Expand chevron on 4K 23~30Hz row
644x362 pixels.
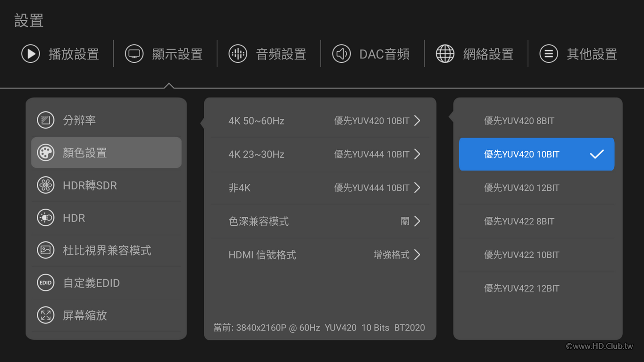pos(417,154)
